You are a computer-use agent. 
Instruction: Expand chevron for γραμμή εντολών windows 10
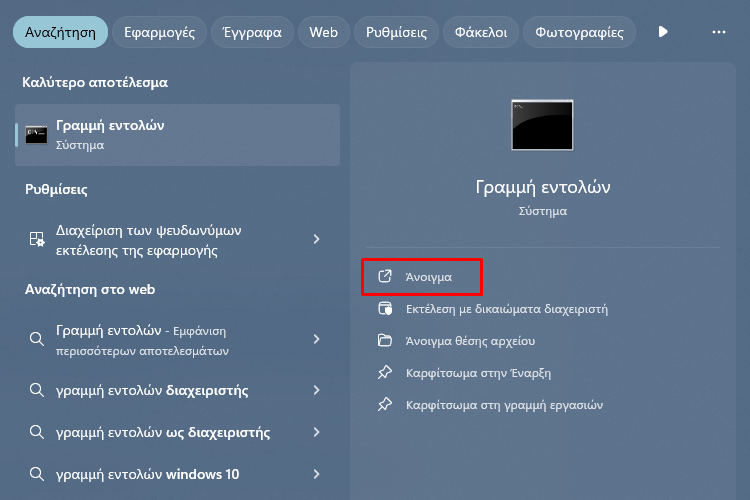point(316,474)
